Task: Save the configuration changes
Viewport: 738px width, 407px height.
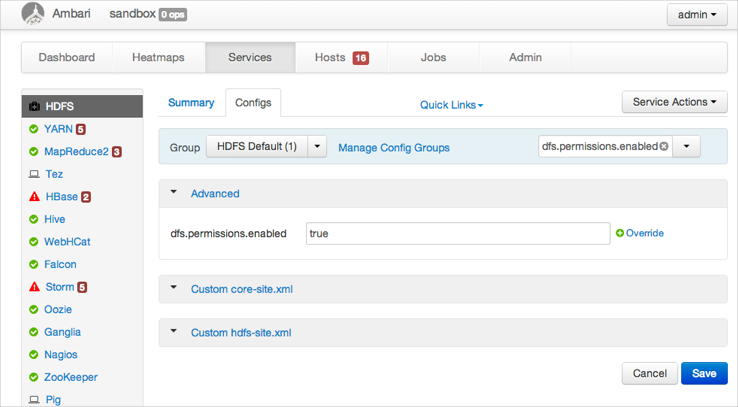Action: click(x=704, y=373)
